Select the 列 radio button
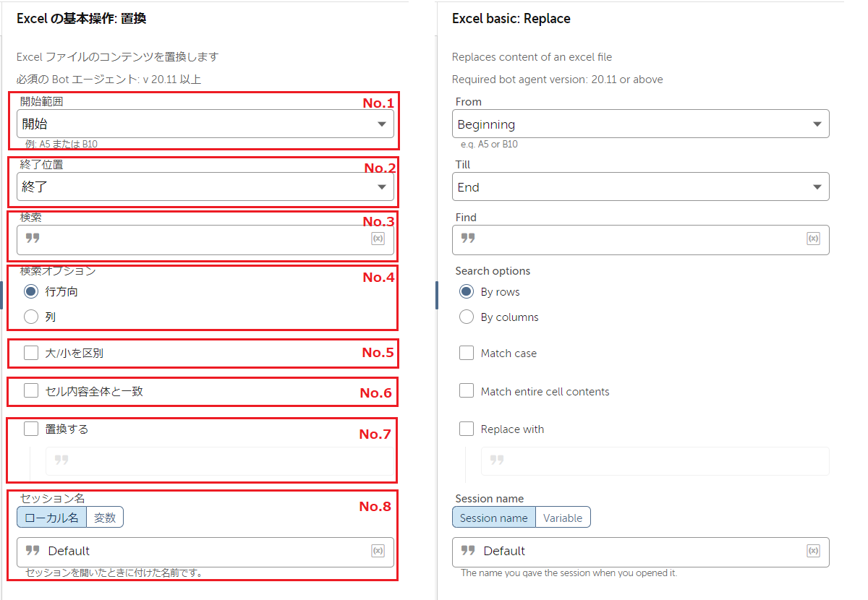The width and height of the screenshot is (868, 600). pyautogui.click(x=31, y=317)
